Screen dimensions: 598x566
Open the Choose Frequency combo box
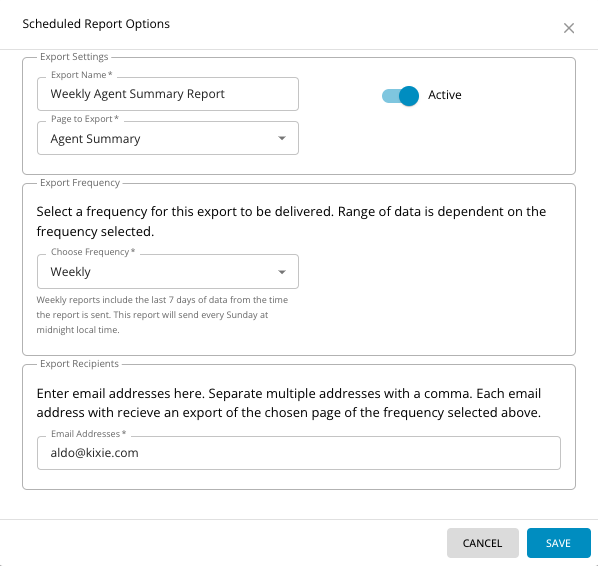(168, 272)
